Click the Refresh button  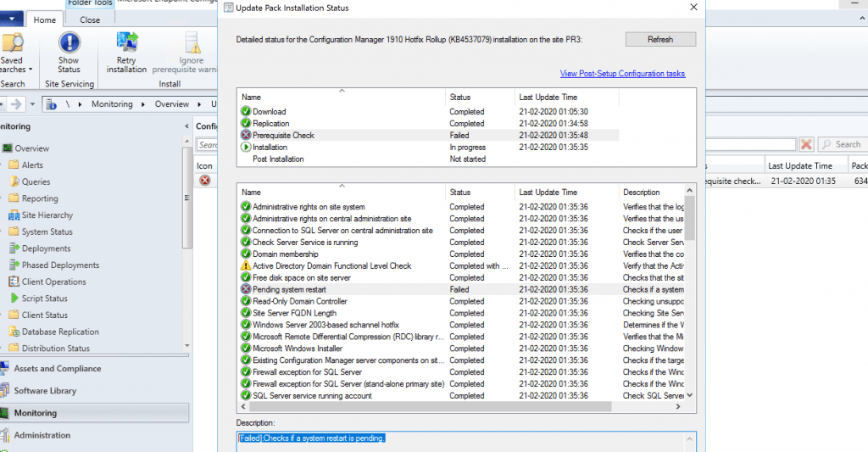(x=660, y=39)
